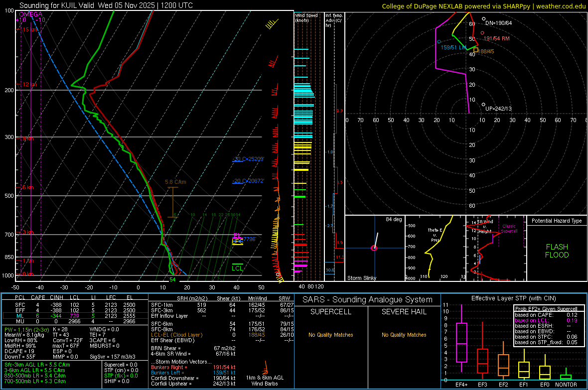This screenshot has width=588, height=390.
Task: Click the red Storm Slinky circle
Action: tap(374, 248)
